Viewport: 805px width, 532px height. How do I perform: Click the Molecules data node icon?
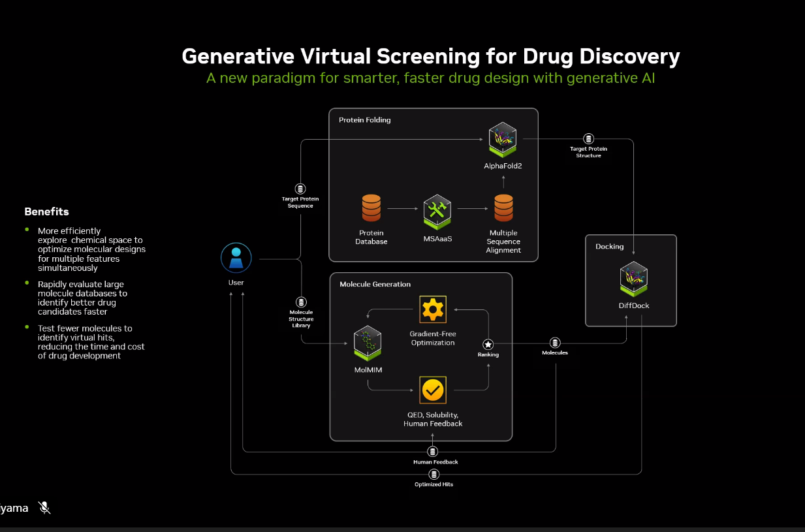pyautogui.click(x=555, y=343)
